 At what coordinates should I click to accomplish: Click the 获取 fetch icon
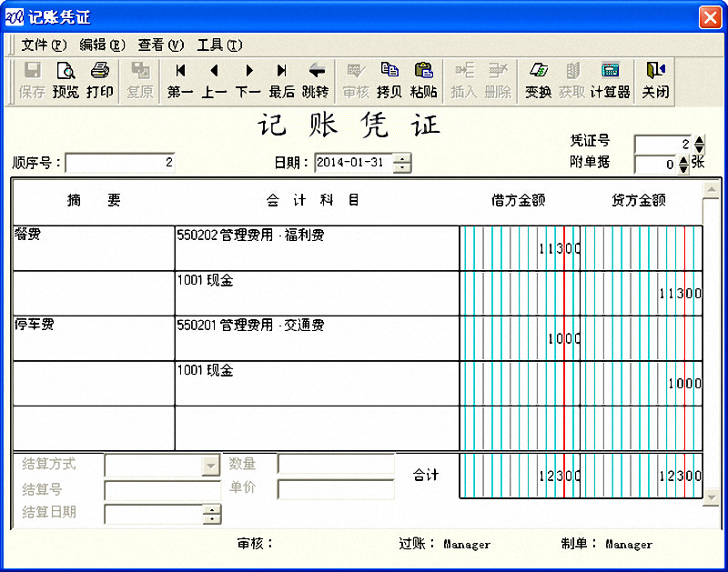pos(572,81)
